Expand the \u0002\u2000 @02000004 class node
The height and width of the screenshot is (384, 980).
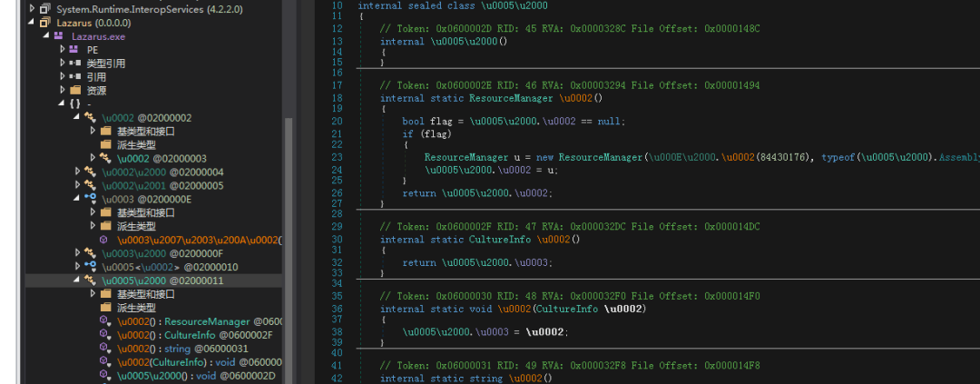(x=77, y=172)
